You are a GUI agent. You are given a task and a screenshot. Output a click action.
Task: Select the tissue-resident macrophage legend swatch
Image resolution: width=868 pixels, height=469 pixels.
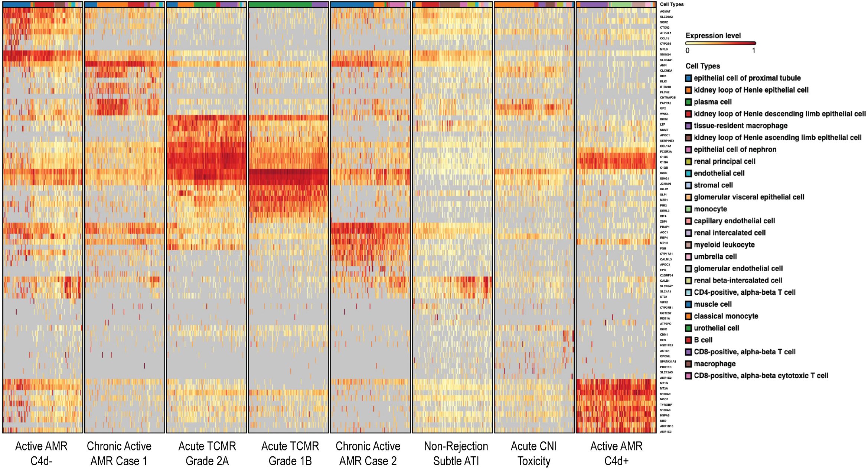(x=688, y=126)
